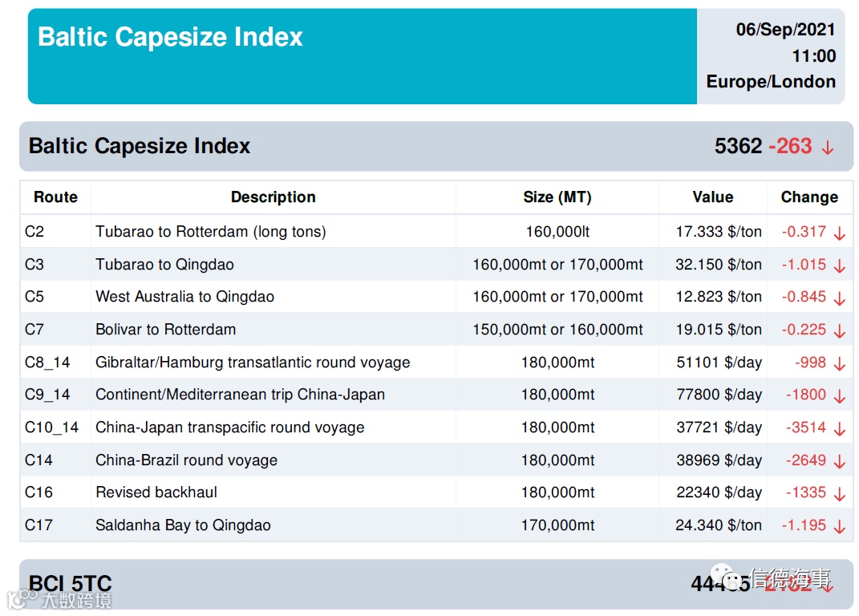Screen dimensions: 859x616
Task: Click the down arrow in C17 row
Action: pos(839,527)
